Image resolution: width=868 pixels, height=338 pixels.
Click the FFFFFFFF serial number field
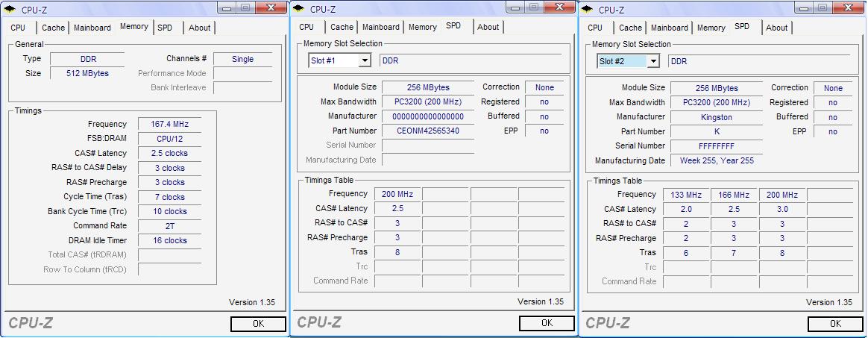point(717,146)
